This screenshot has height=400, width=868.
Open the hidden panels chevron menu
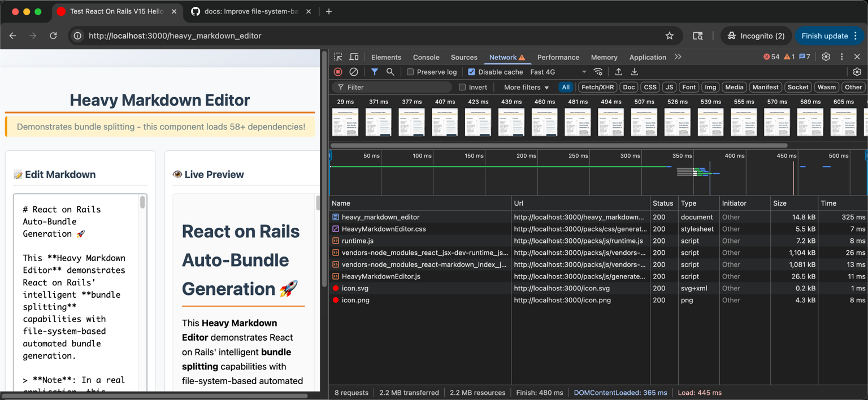(x=678, y=56)
